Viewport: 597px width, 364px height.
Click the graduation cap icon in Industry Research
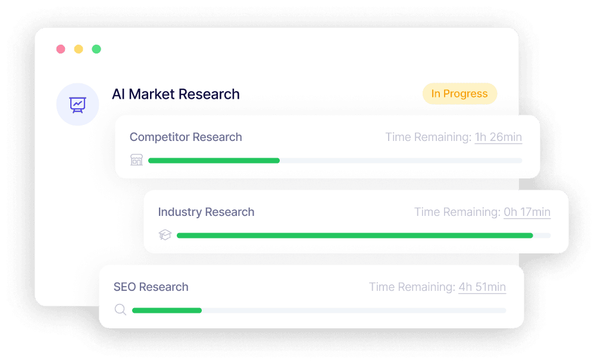[165, 235]
